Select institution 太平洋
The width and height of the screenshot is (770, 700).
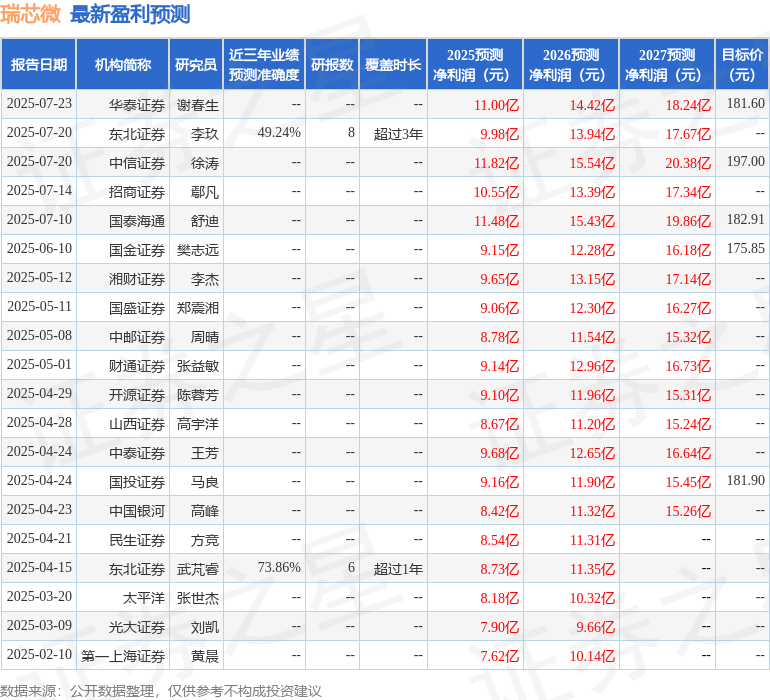pyautogui.click(x=143, y=598)
